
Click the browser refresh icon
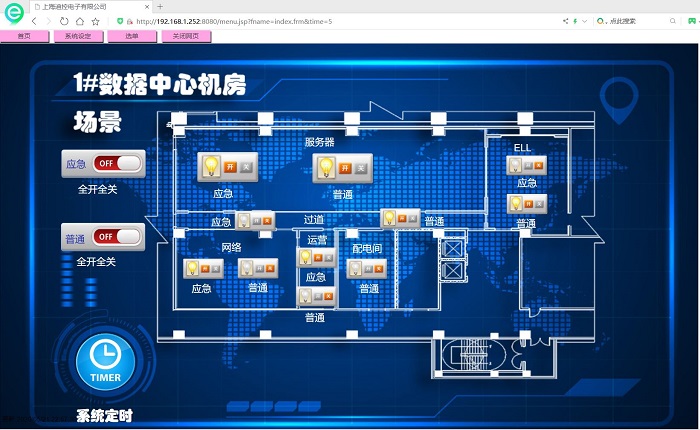64,21
